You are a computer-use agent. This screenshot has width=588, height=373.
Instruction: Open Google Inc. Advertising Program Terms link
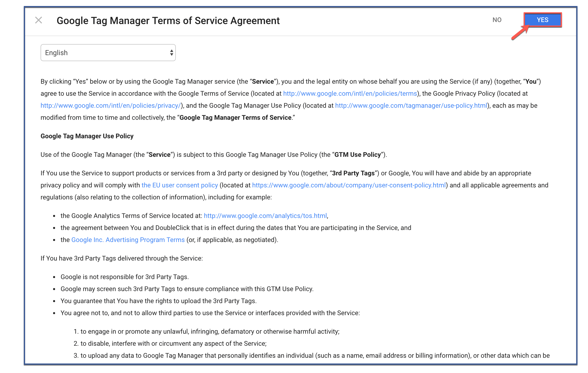click(128, 240)
